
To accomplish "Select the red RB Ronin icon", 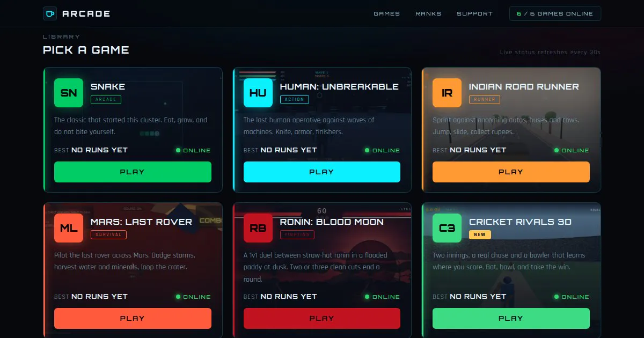I will click(258, 228).
